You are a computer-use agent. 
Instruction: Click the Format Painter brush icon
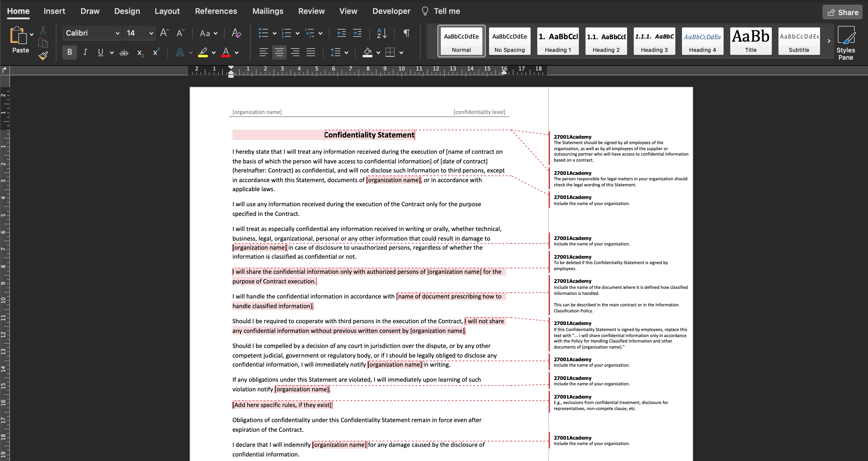(x=43, y=55)
